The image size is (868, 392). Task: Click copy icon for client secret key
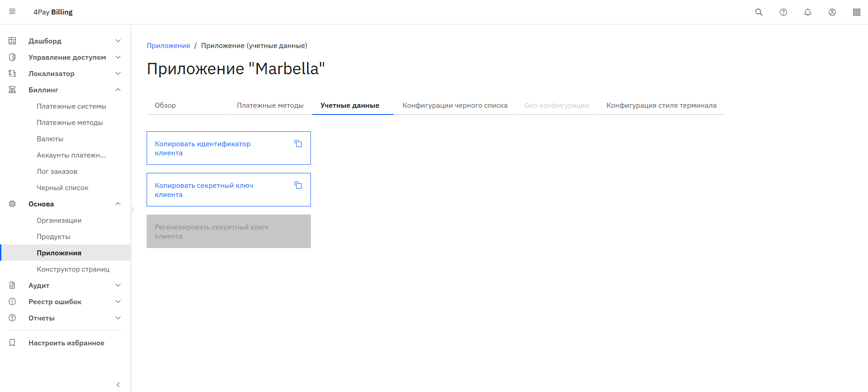pyautogui.click(x=298, y=185)
